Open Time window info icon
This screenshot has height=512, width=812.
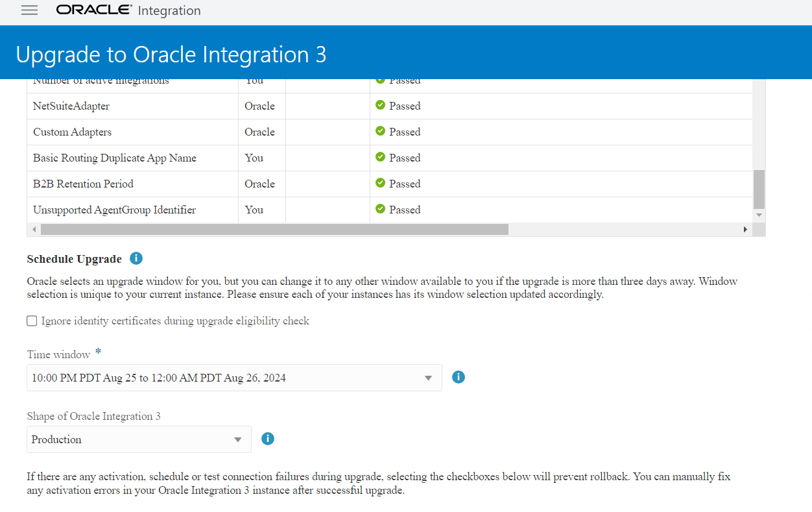(459, 377)
